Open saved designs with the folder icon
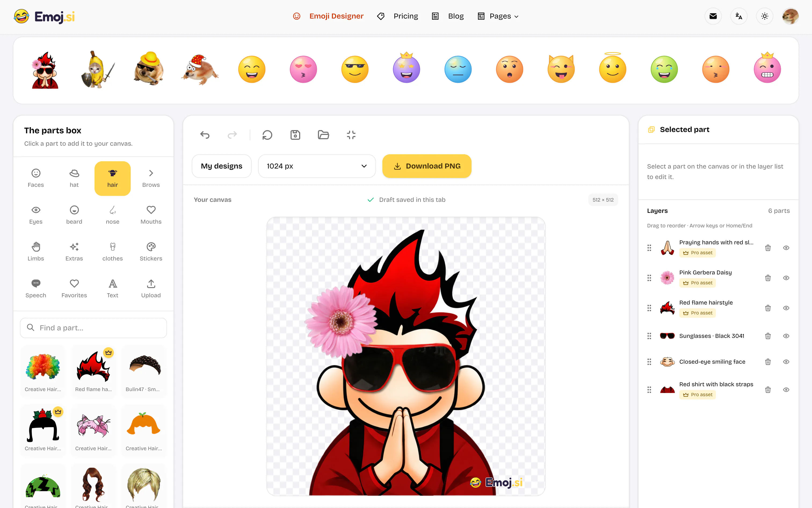This screenshot has width=812, height=508. tap(324, 135)
